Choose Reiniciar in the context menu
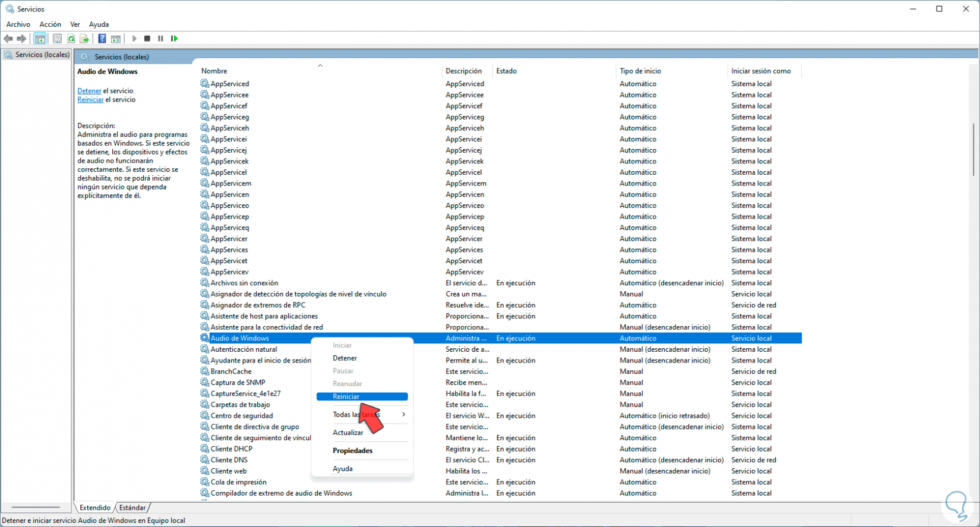The height and width of the screenshot is (527, 980). [362, 397]
